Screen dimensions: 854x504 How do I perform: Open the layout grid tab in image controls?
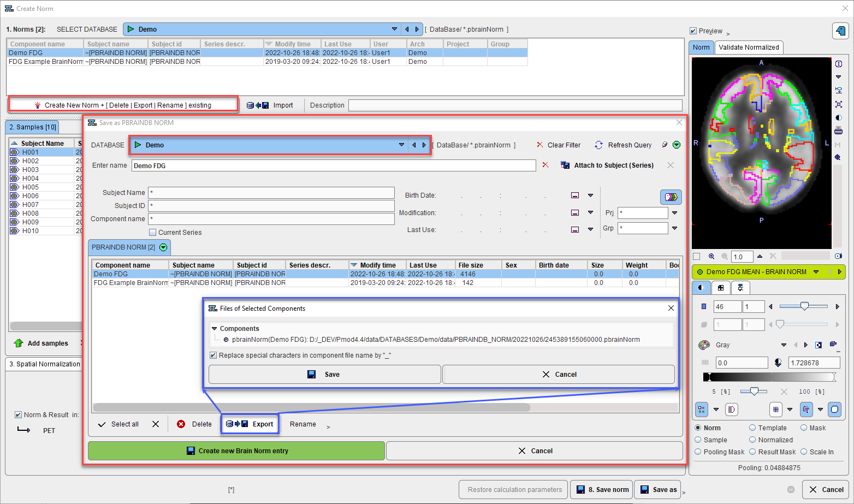tap(721, 288)
